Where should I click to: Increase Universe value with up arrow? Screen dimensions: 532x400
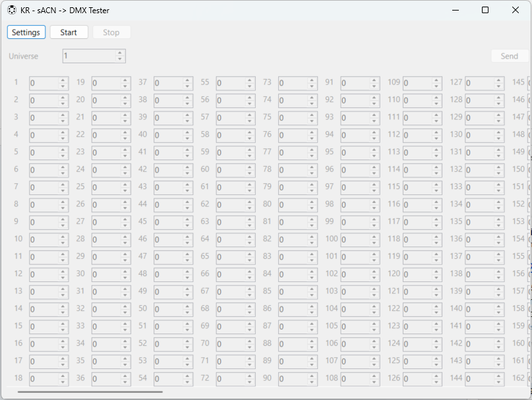(x=120, y=53)
